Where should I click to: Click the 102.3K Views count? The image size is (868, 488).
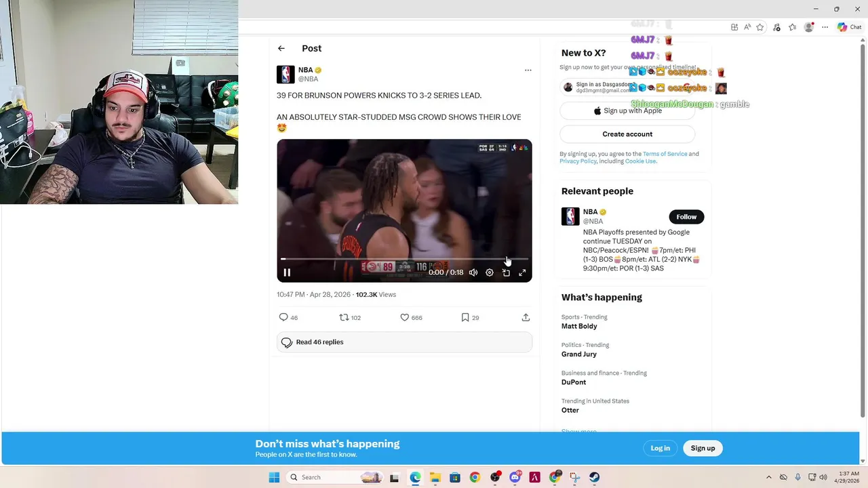pyautogui.click(x=376, y=295)
